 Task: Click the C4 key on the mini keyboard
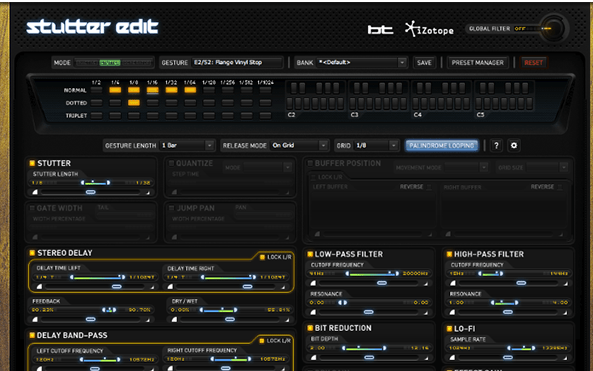(x=416, y=103)
